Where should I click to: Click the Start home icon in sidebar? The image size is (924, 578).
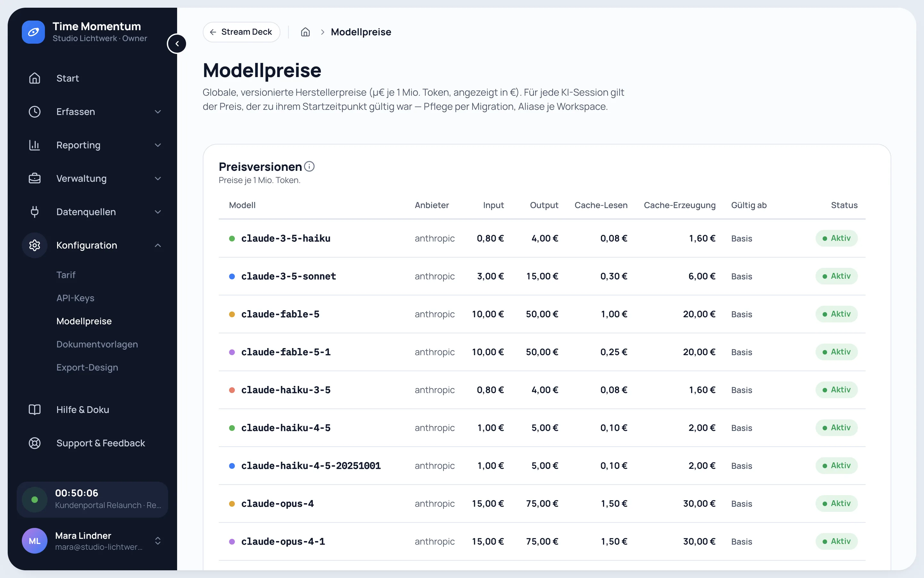35,78
